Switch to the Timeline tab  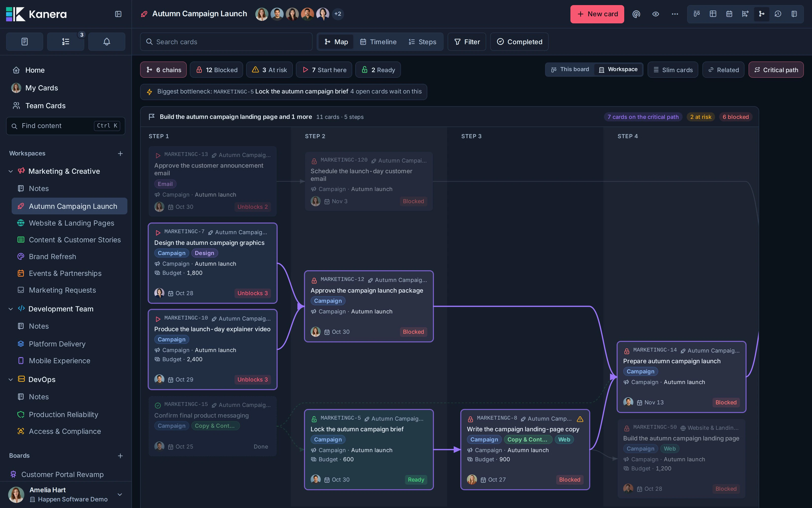378,42
